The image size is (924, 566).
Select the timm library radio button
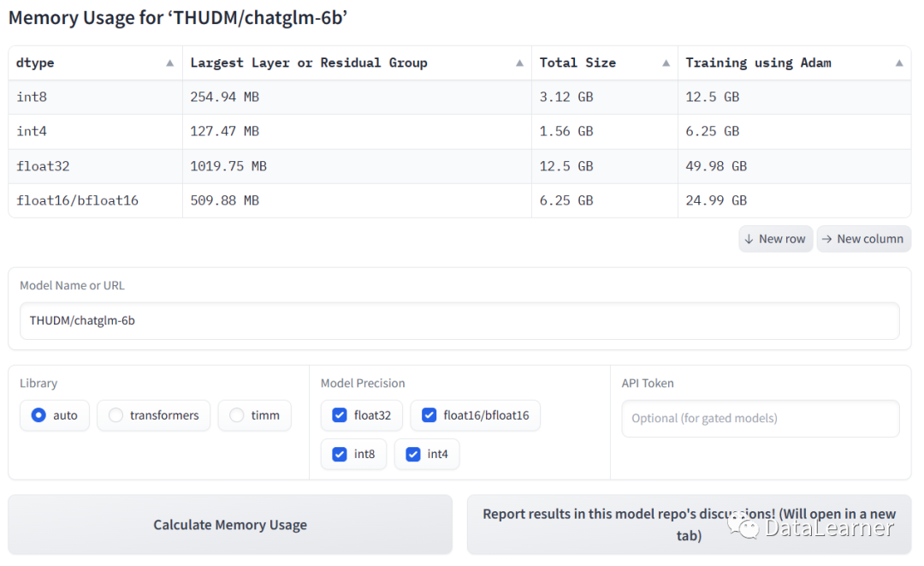(237, 415)
